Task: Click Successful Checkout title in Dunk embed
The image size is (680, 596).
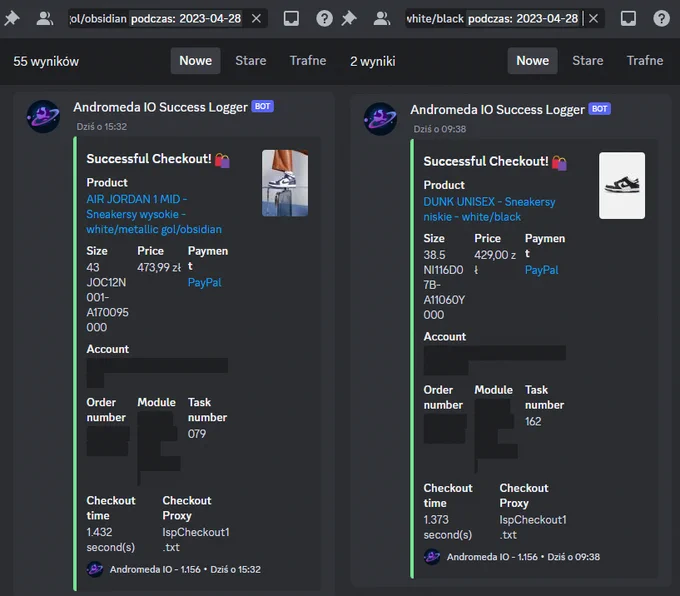Action: (x=486, y=161)
